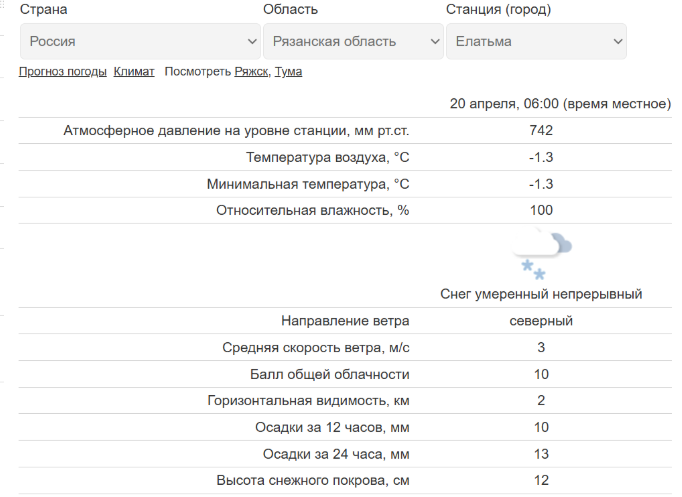Screen dimensions: 682x497
Task: Click the text Снег умеренный непрерывный
Action: [541, 294]
